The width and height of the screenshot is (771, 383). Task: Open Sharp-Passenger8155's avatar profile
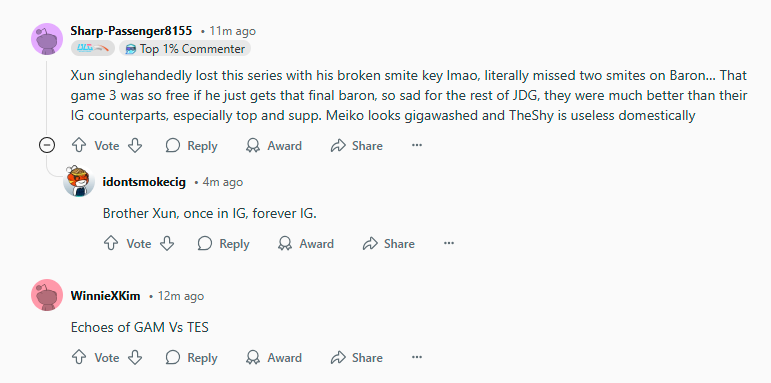coord(47,39)
